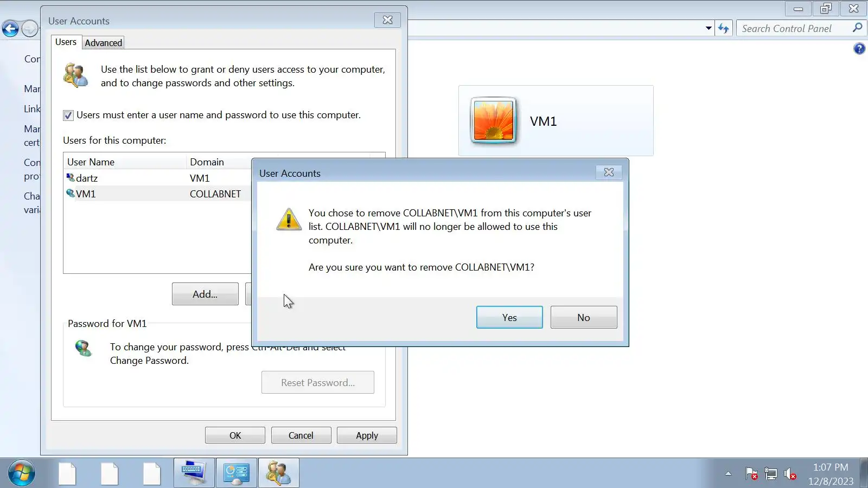Click the Control Panel taskbar icon

[237, 473]
